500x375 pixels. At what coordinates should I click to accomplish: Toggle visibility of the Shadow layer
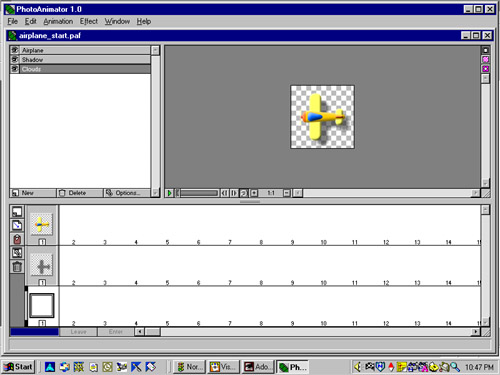[15, 60]
